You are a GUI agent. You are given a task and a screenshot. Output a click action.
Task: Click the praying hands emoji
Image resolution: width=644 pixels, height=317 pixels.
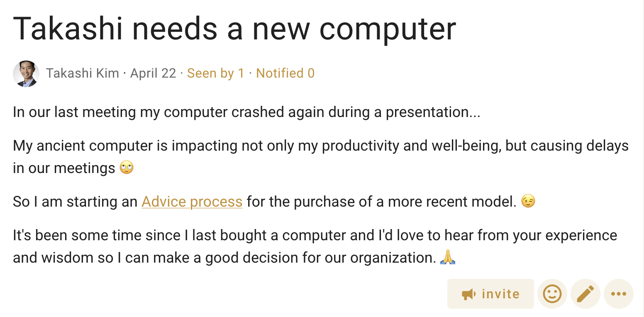pos(448,258)
